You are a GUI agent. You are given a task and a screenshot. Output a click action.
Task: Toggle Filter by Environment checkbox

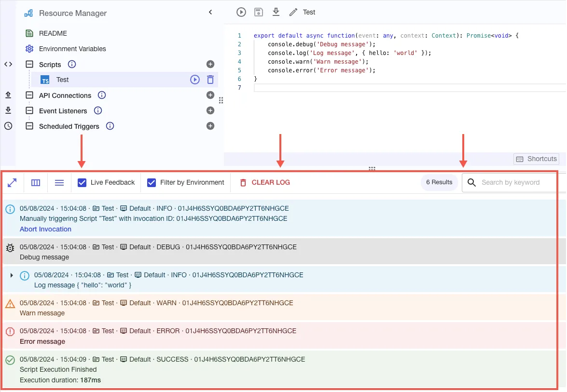(x=152, y=183)
